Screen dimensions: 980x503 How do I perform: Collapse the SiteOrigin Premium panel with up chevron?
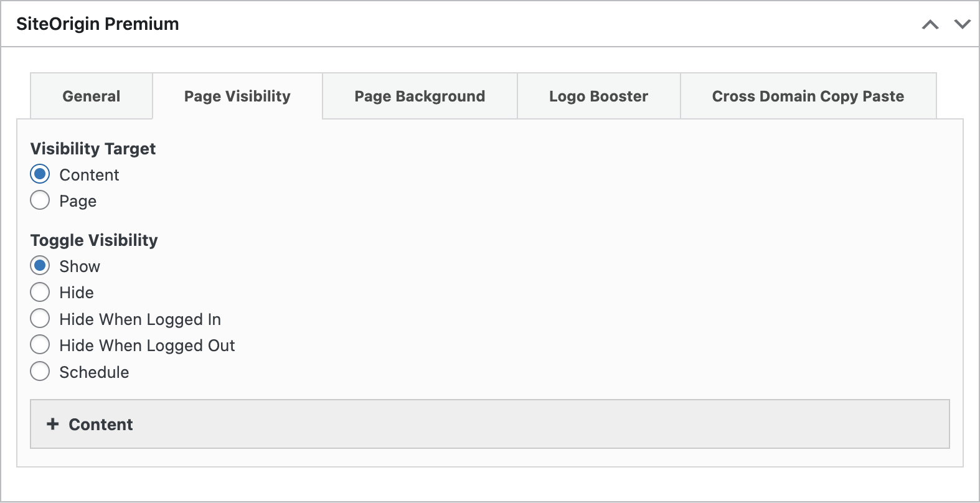point(930,24)
